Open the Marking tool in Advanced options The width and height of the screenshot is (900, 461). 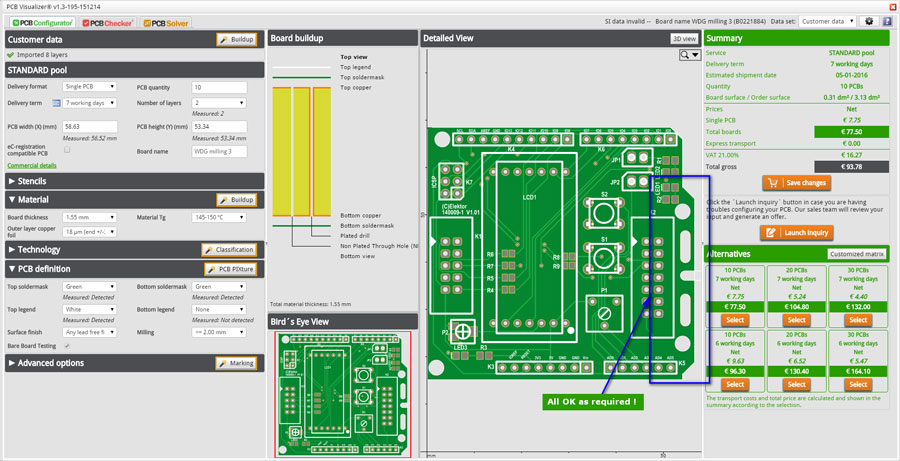[x=236, y=363]
